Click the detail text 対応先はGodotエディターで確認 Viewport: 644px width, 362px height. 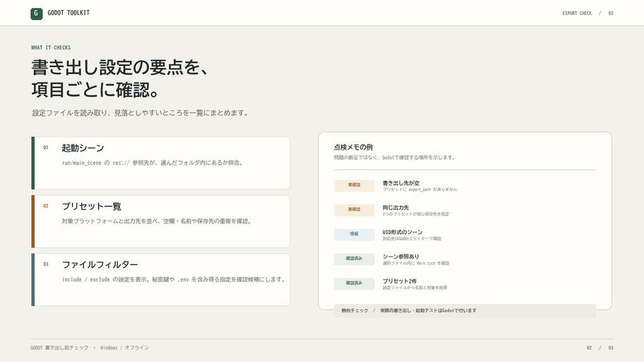[412, 238]
